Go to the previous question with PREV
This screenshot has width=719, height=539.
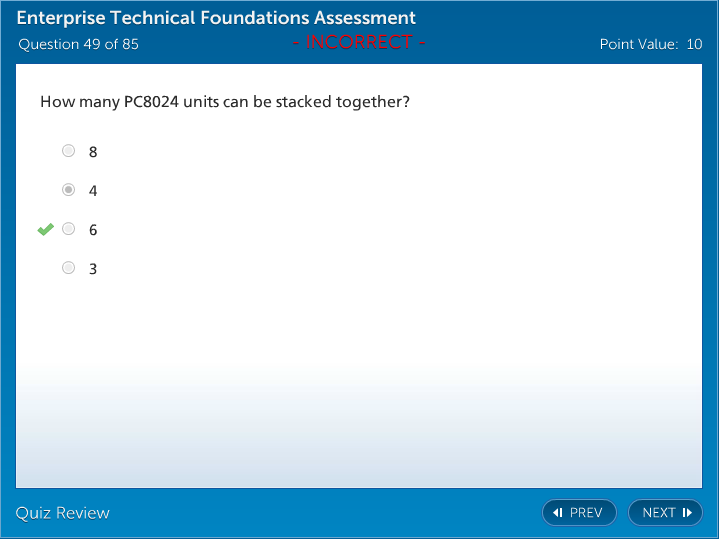(x=579, y=513)
